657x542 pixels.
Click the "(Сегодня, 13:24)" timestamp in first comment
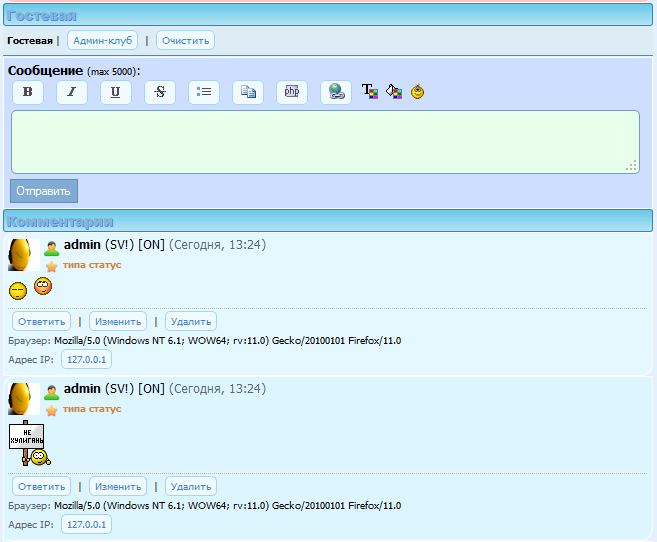click(x=217, y=245)
